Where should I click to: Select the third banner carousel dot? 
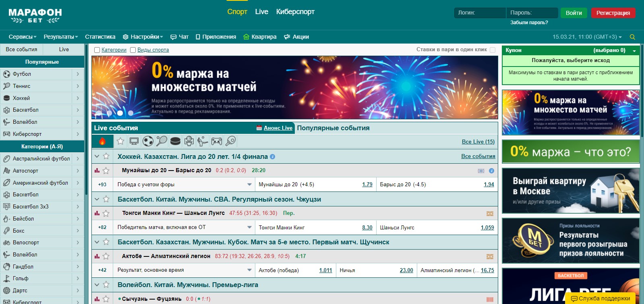120,113
